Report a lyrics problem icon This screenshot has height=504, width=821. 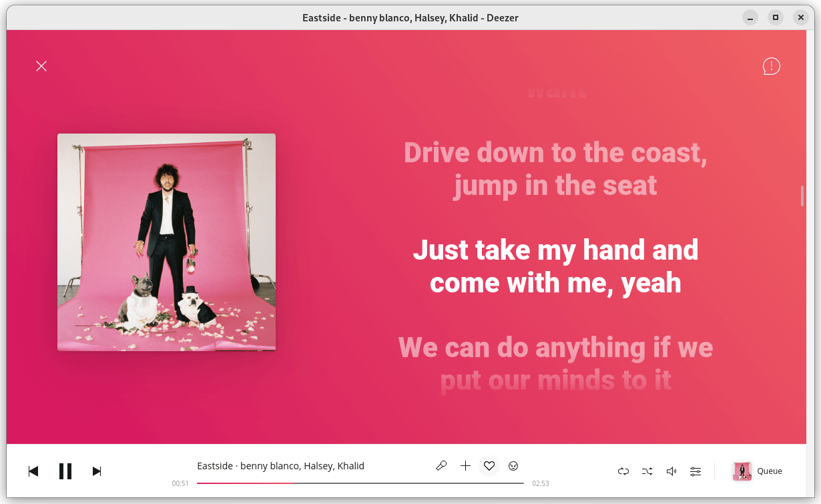(772, 66)
